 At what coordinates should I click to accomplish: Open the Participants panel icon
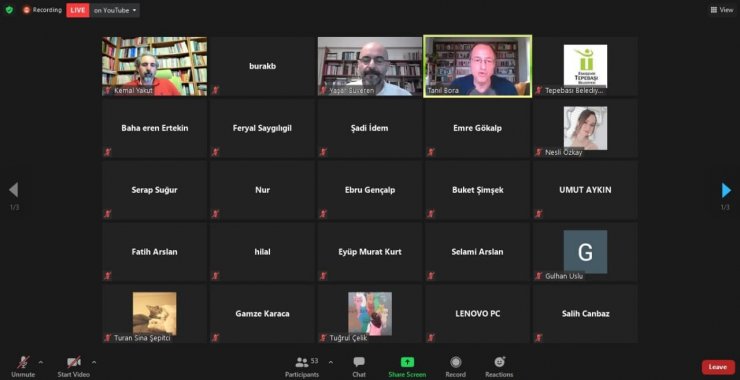[302, 362]
